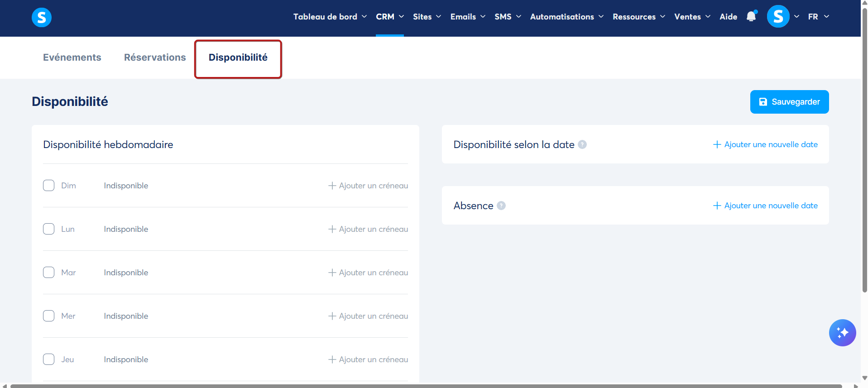Expand the Tableau de bord menu
This screenshot has width=868, height=388.
pos(330,17)
